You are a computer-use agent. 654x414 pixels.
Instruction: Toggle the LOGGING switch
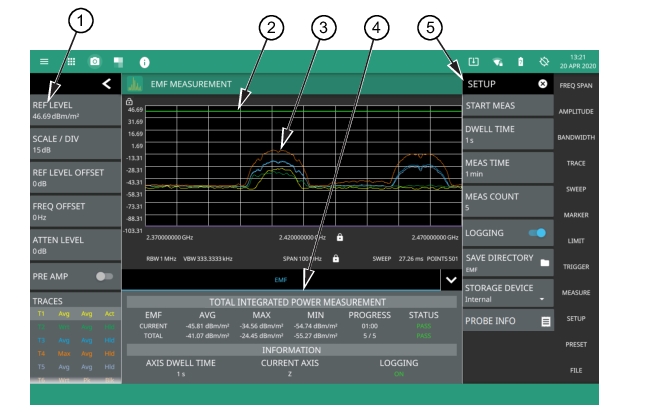point(538,233)
